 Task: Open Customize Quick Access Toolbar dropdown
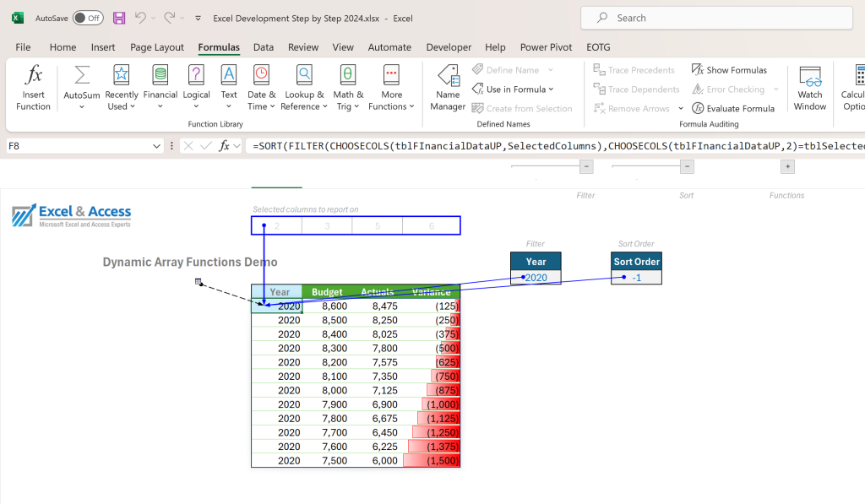(x=198, y=19)
